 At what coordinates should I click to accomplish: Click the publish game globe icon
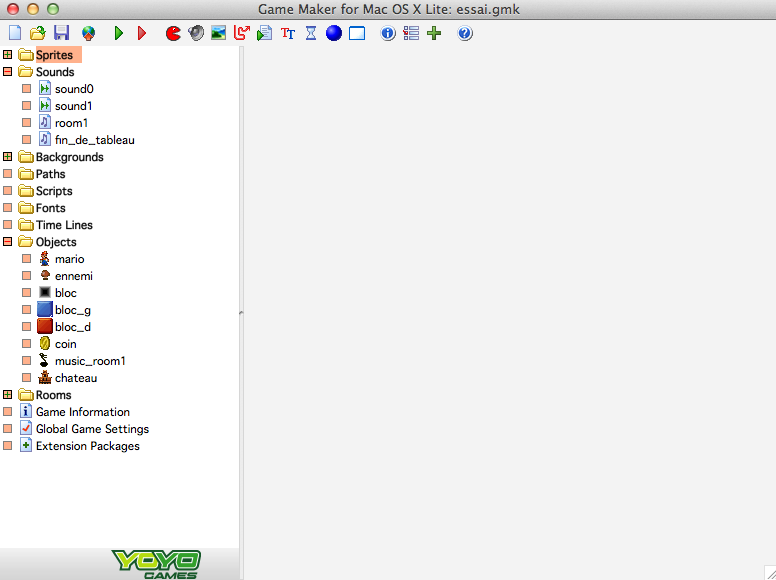click(89, 33)
